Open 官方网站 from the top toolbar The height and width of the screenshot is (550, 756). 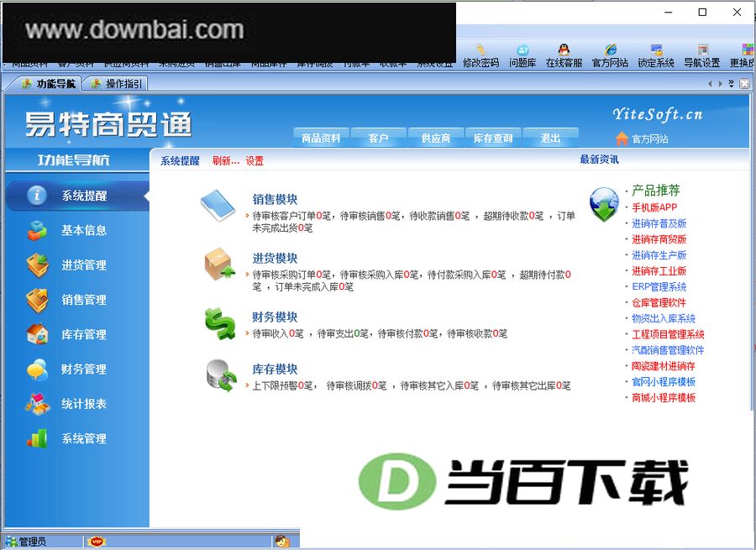pyautogui.click(x=610, y=55)
